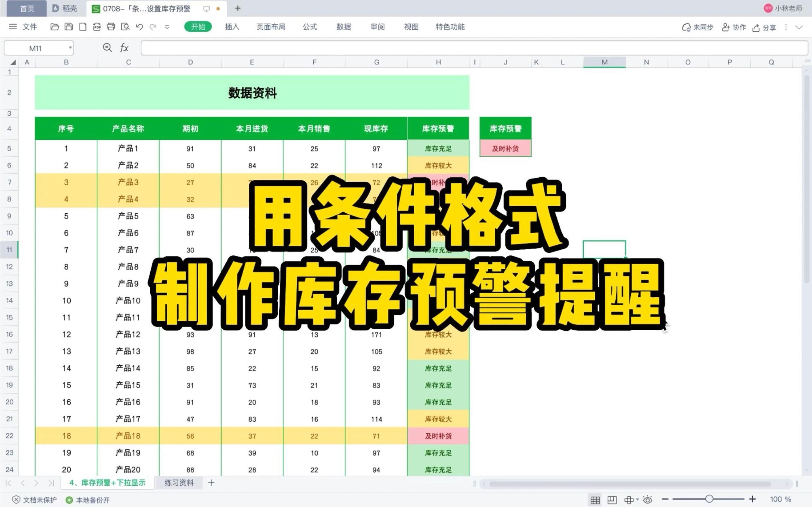Click the export to PDF icon
812x507 pixels.
(x=97, y=27)
